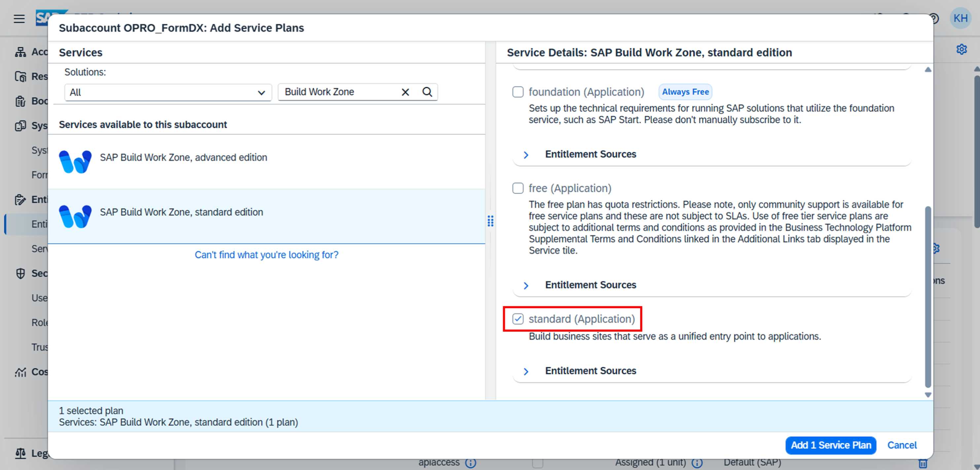Click the Service Details vertical scrollbar thumb

[928, 297]
